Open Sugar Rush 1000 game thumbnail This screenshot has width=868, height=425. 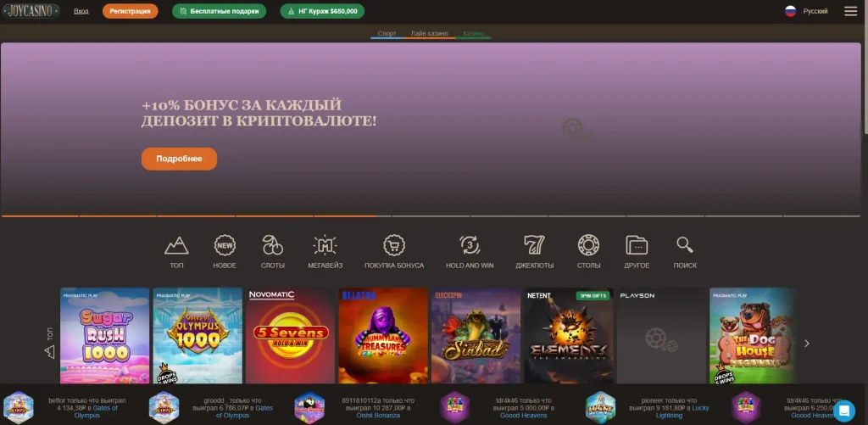point(104,336)
